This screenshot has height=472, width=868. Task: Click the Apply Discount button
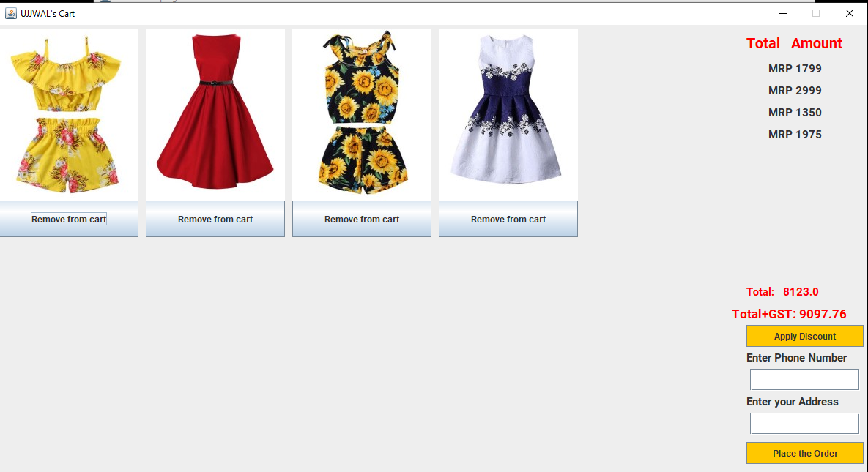(x=804, y=336)
